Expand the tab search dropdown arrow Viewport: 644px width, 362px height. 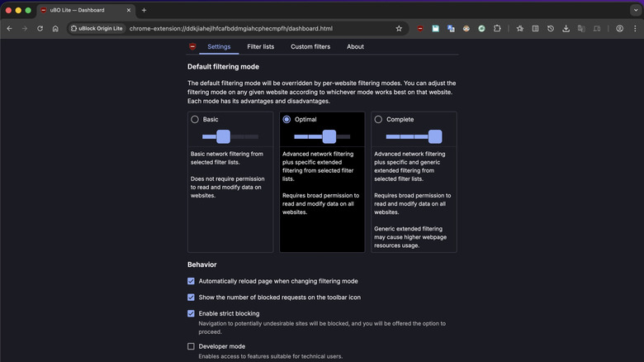[636, 10]
